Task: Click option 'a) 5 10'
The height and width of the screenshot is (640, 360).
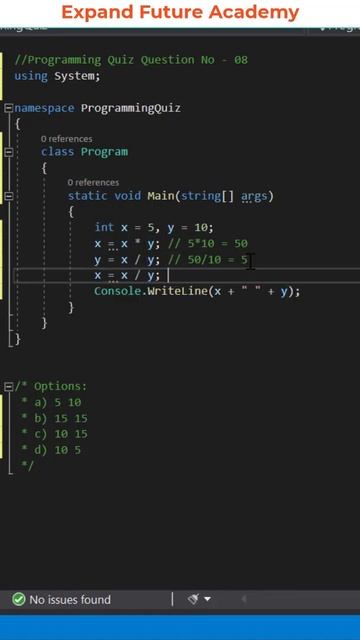Action: 58,402
